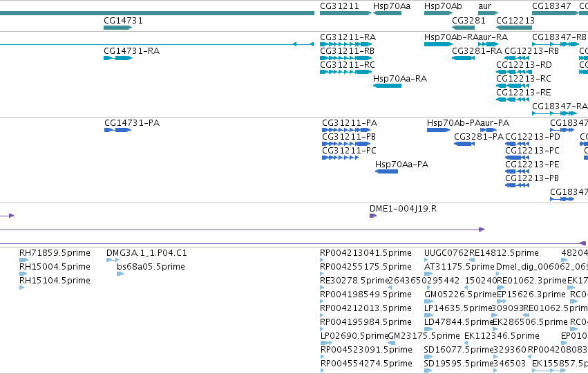Image resolution: width=588 pixels, height=374 pixels.
Task: Click the CG31211-PB protein label
Action: pos(349,137)
